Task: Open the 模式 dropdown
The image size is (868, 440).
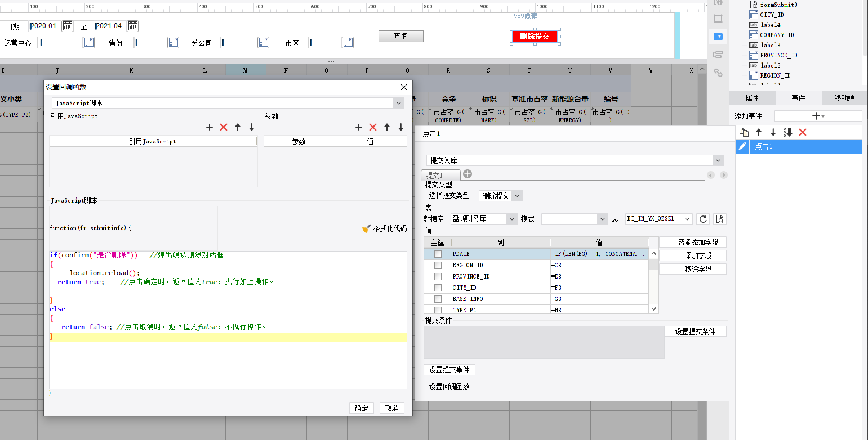Action: click(x=602, y=219)
